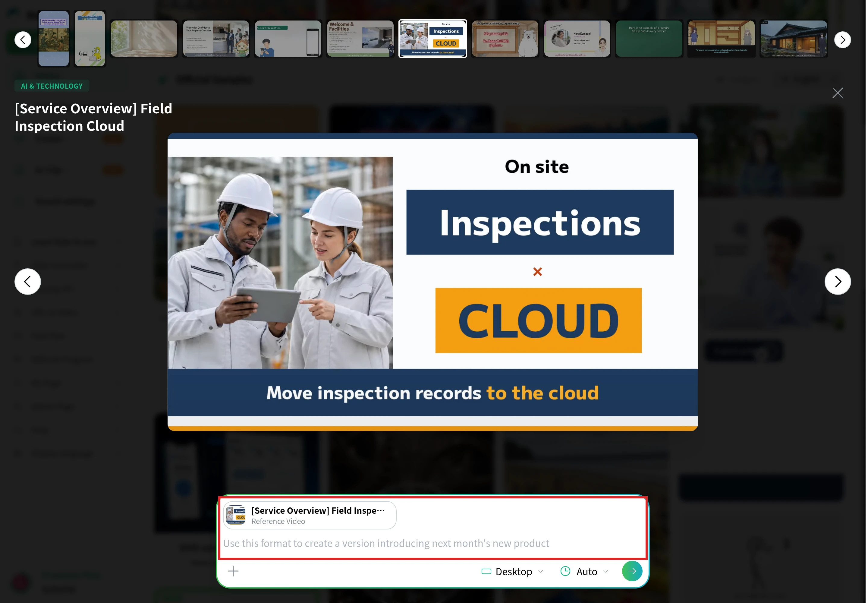Open the 'View with Confidence' property checklist thumbnail

coord(216,39)
